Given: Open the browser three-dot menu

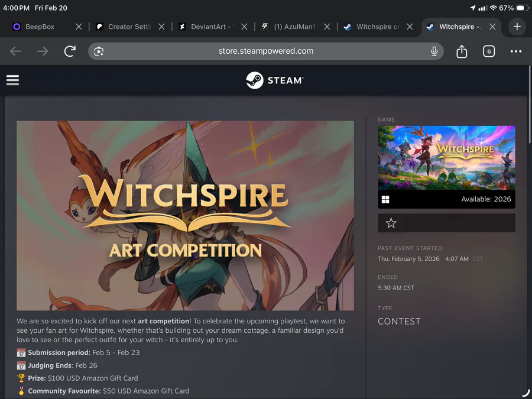Looking at the screenshot, I should point(515,51).
